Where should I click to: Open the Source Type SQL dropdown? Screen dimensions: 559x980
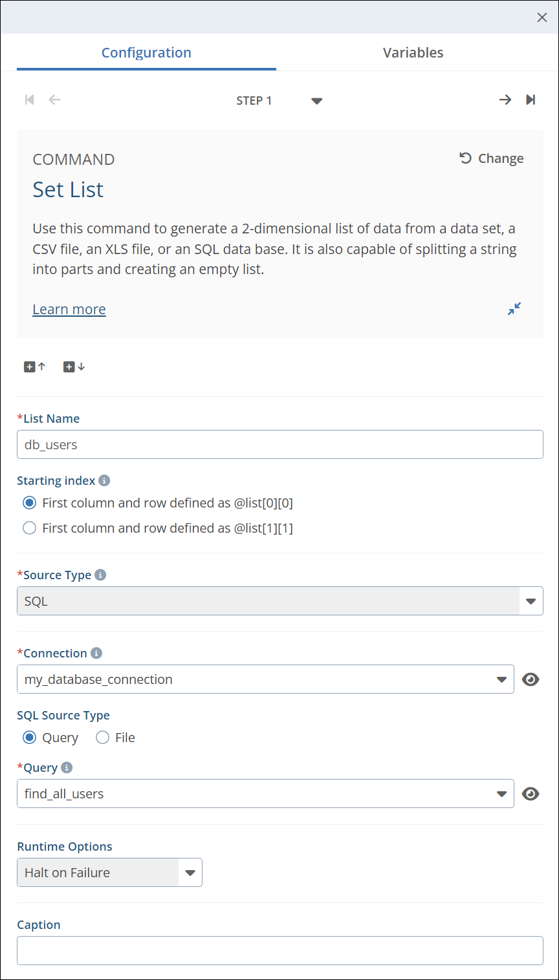pos(531,601)
